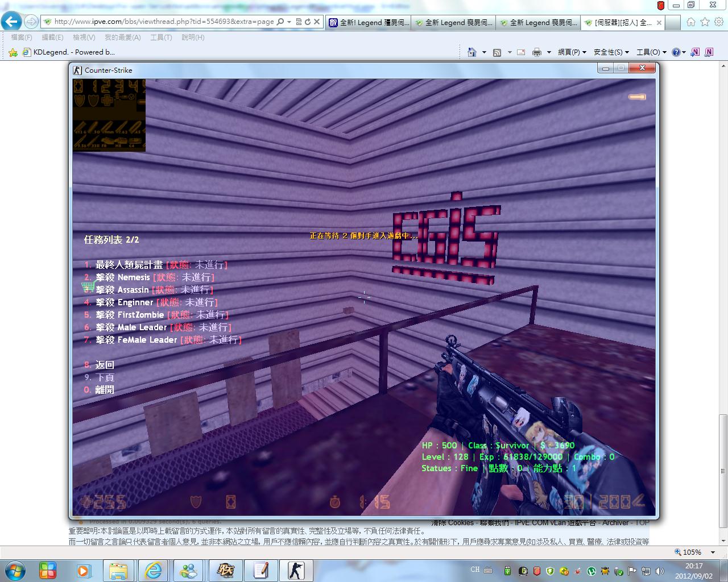Stop loading with the X icon in address bar
Image resolution: width=728 pixels, height=582 pixels.
317,22
